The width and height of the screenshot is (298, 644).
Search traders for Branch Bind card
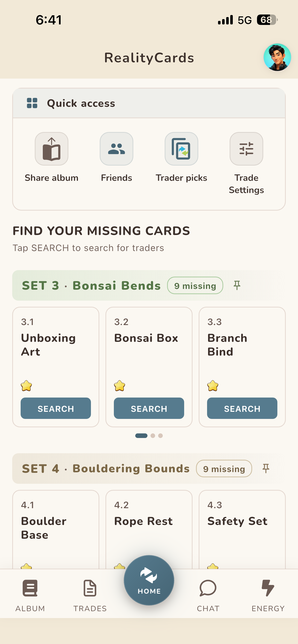click(242, 408)
